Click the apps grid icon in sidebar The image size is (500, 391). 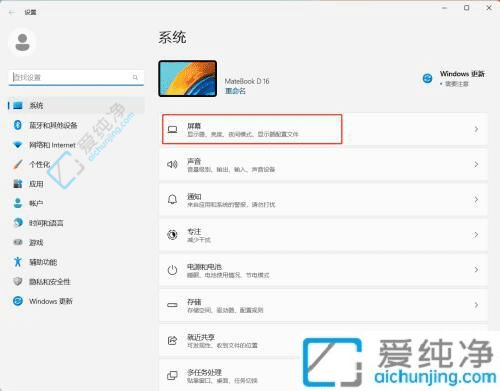[18, 184]
